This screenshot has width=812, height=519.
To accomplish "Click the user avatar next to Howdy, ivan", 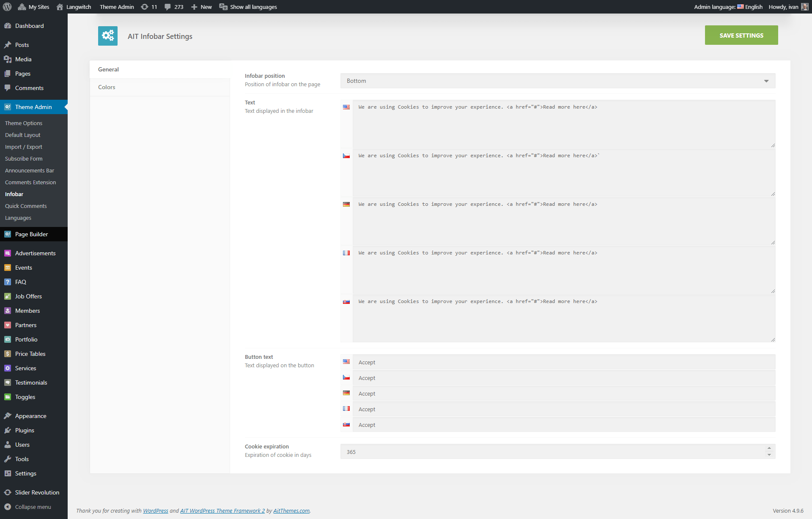I will [804, 7].
